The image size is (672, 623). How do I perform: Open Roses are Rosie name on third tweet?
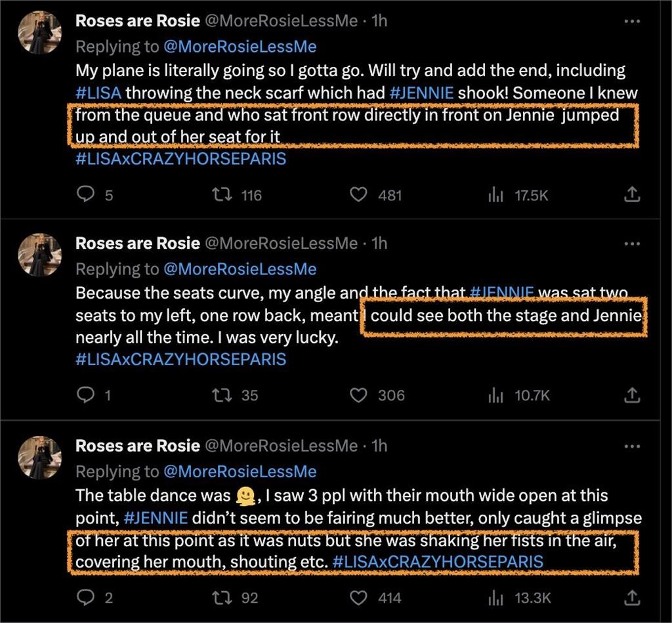[137, 446]
